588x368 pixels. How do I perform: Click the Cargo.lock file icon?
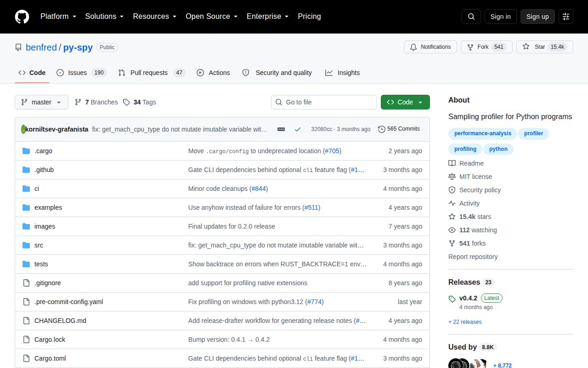[x=26, y=339]
